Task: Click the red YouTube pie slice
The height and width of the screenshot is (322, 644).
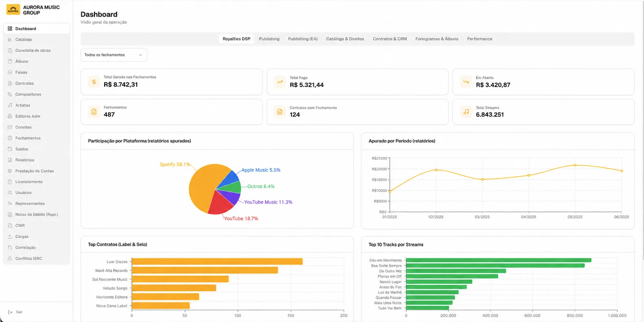Action: point(220,204)
